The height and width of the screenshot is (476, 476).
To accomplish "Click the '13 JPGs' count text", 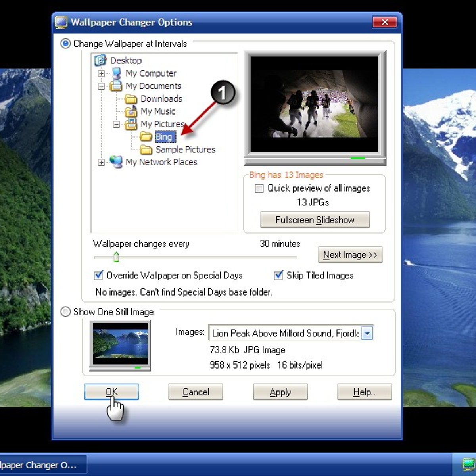I will tap(313, 202).
